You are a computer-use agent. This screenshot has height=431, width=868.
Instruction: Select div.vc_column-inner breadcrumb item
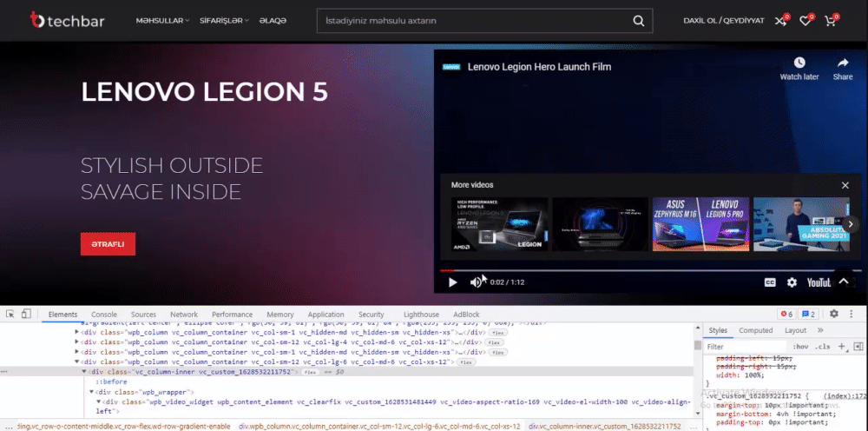605,426
